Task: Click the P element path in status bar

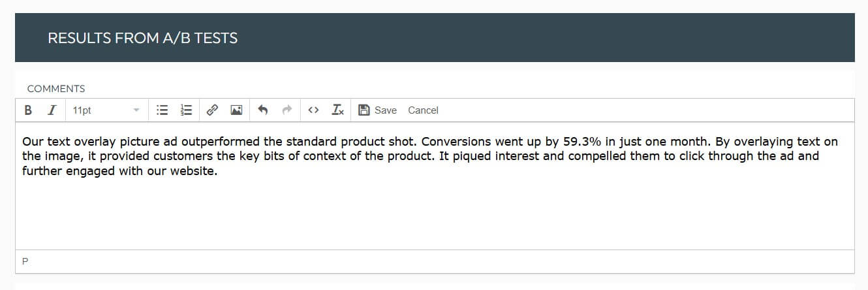Action: 25,261
